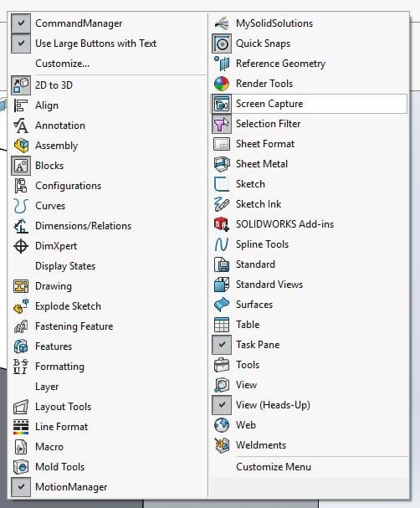This screenshot has width=420, height=508.
Task: Click the Sketch Ink pen icon
Action: [222, 204]
